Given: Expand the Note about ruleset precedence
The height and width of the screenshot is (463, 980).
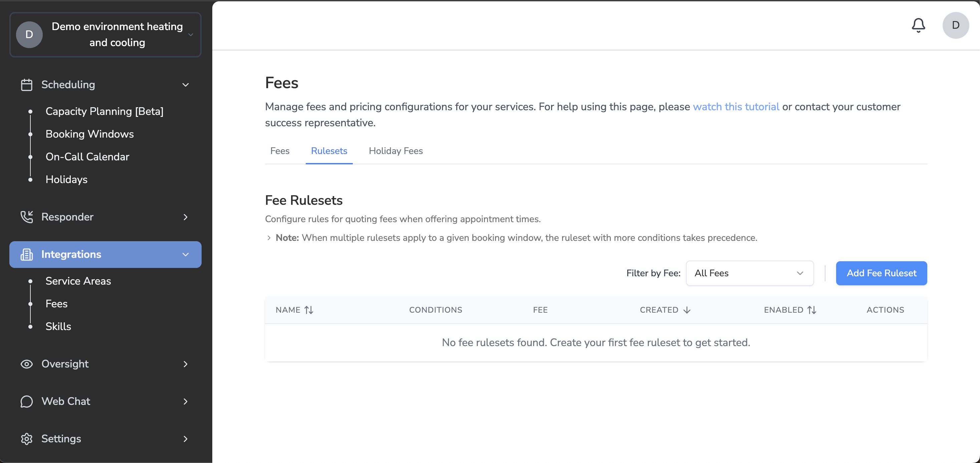Looking at the screenshot, I should pyautogui.click(x=269, y=238).
